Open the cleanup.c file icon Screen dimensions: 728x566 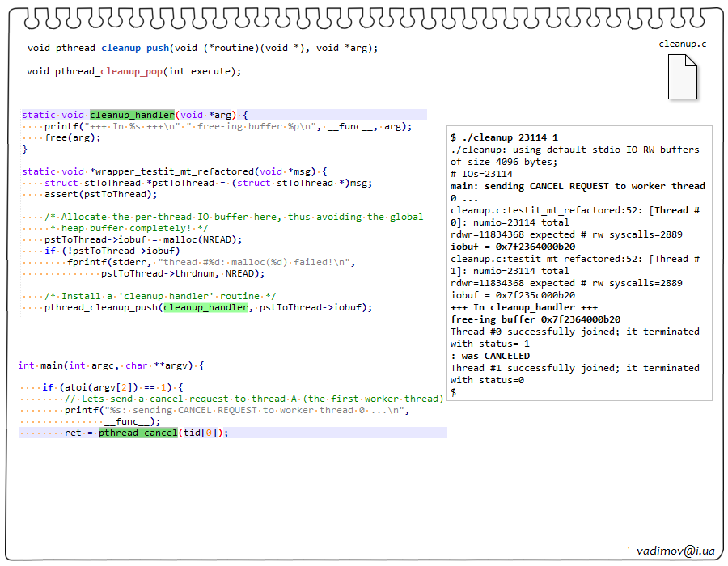click(x=683, y=76)
